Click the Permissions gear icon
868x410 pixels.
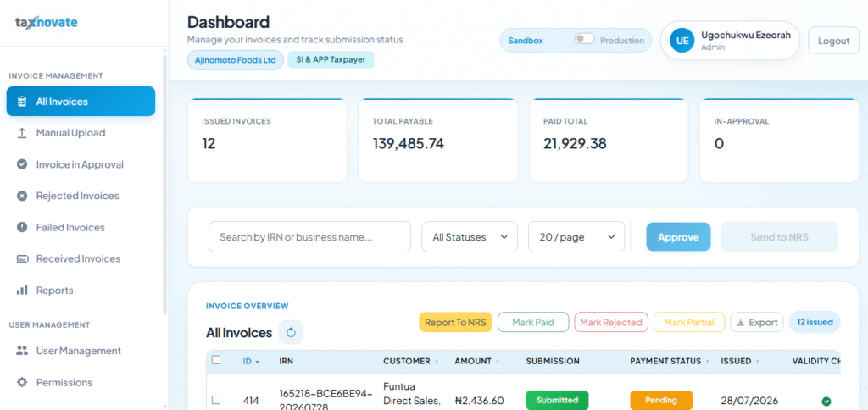(22, 382)
